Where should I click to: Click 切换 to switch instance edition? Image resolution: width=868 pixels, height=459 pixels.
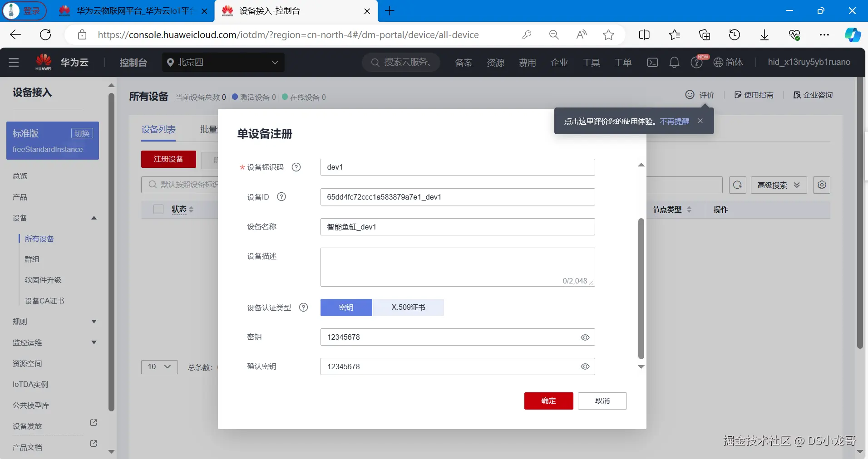point(82,133)
